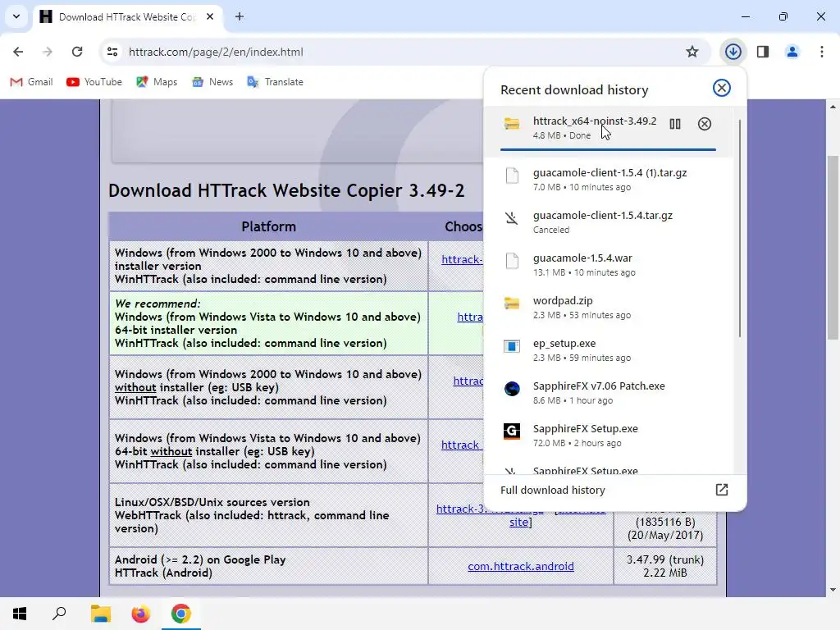Open File Explorer from the taskbar

pyautogui.click(x=100, y=614)
